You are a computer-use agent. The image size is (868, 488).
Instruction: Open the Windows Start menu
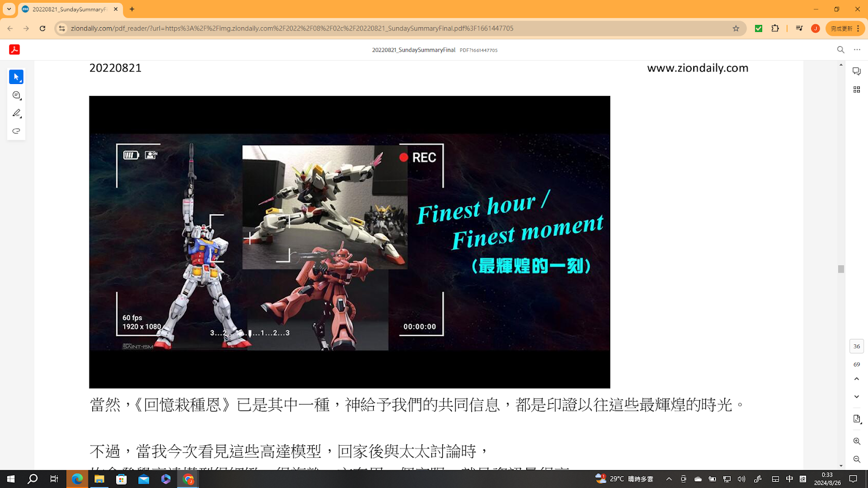(10, 479)
